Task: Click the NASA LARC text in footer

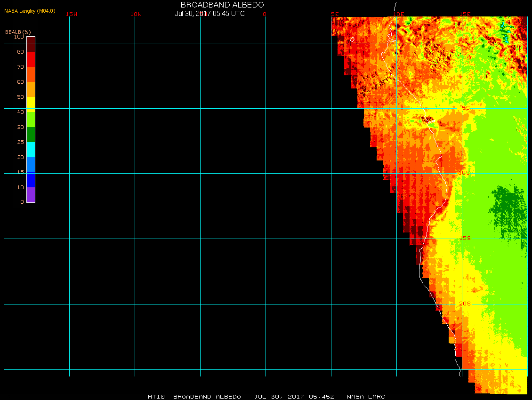Action: click(x=365, y=397)
